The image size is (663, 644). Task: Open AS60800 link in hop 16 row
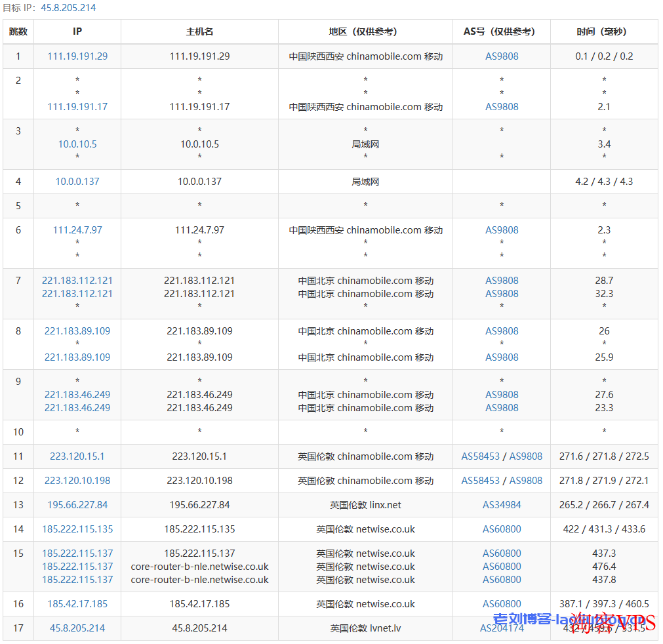(x=502, y=604)
